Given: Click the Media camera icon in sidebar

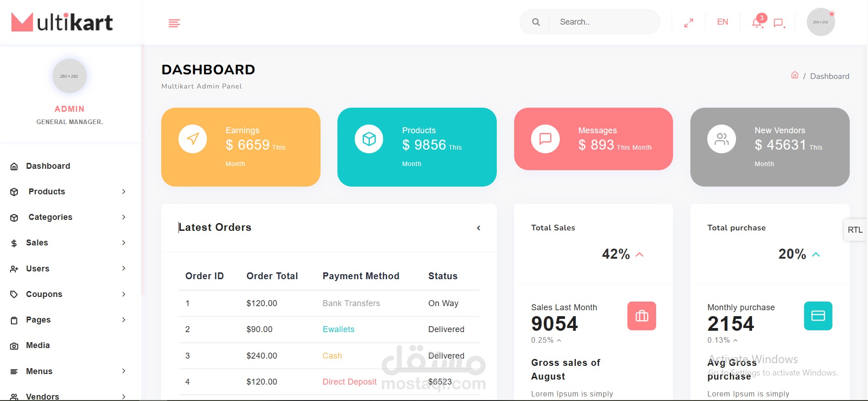Looking at the screenshot, I should click(14, 346).
